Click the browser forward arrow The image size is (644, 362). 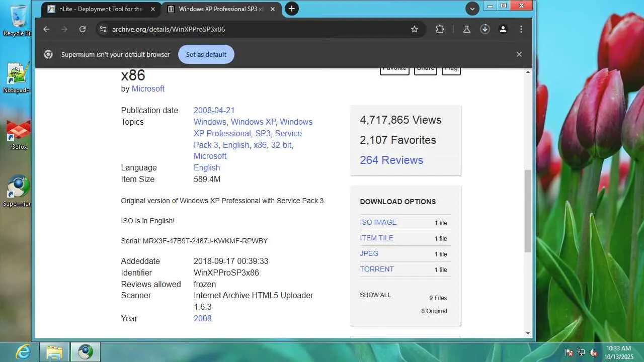pyautogui.click(x=64, y=29)
